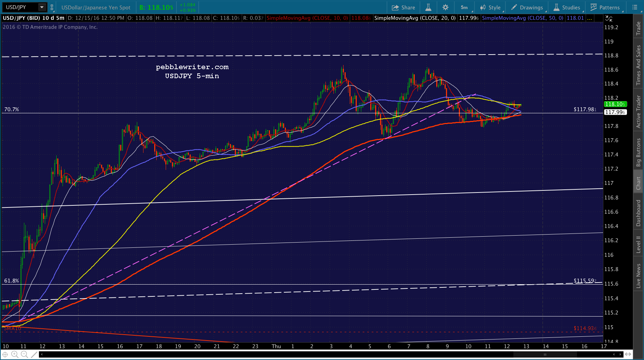Click the USD/JPY symbol input field
The width and height of the screenshot is (644, 360).
20,7
